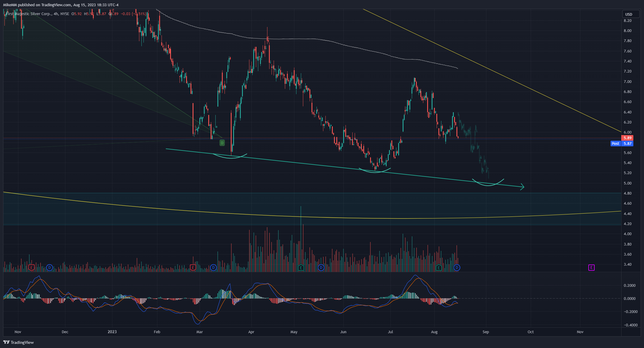
Task: Click the 0.2000 MACD axis label
Action: click(x=630, y=286)
